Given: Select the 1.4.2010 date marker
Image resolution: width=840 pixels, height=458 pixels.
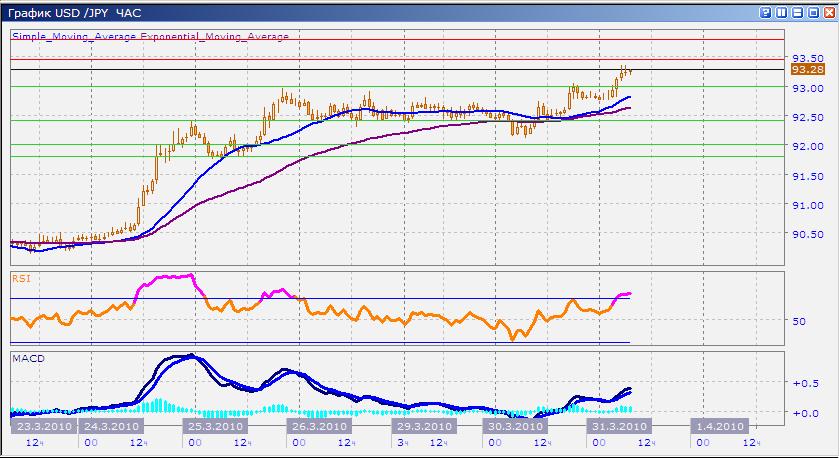Looking at the screenshot, I should click(x=719, y=426).
